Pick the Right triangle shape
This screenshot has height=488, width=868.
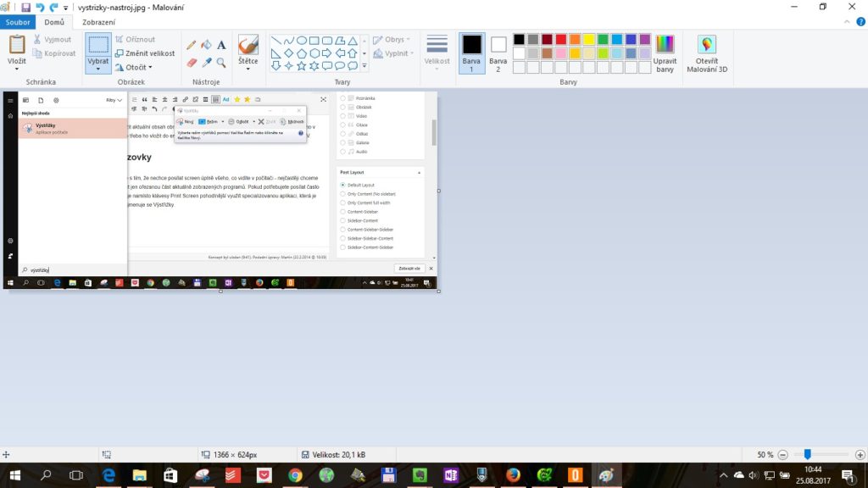275,53
